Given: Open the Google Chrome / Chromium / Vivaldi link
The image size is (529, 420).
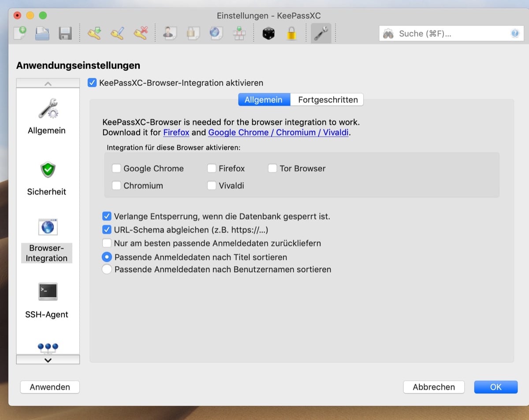Looking at the screenshot, I should coord(279,133).
